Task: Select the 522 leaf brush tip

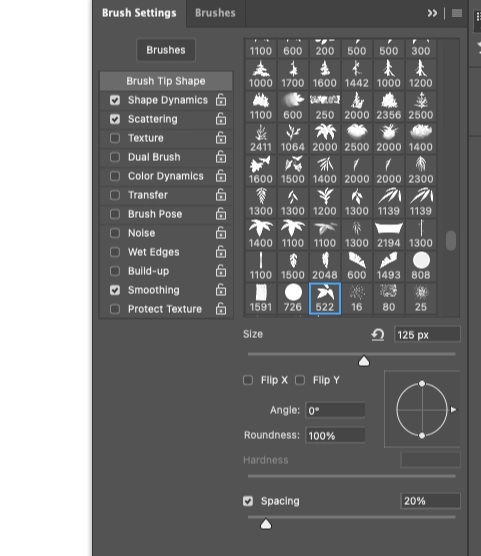Action: point(325,299)
